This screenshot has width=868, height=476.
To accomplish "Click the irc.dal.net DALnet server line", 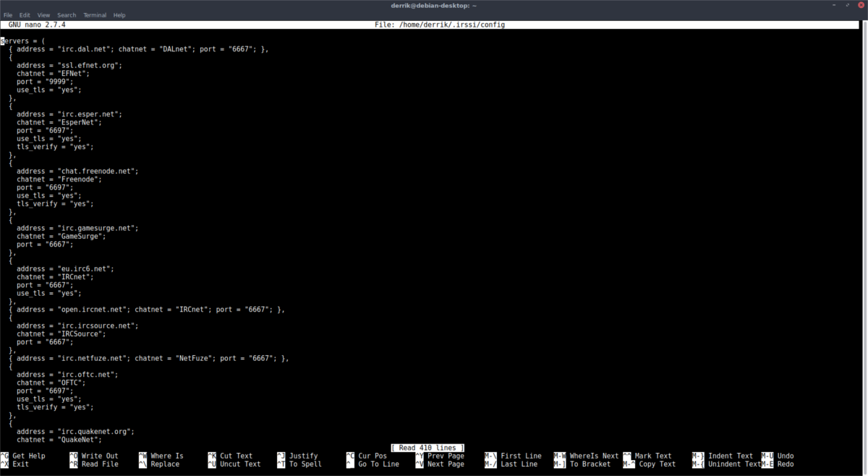I will click(139, 49).
